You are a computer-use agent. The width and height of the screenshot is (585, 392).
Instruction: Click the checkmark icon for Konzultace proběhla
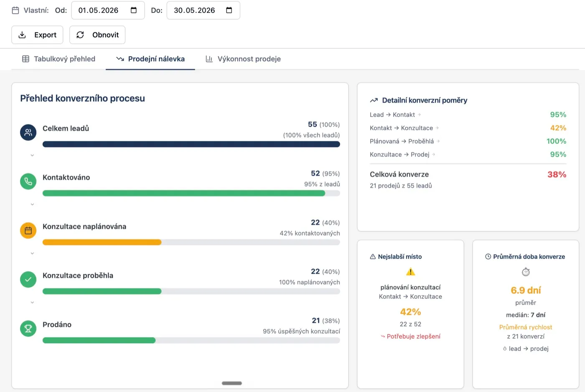click(28, 279)
